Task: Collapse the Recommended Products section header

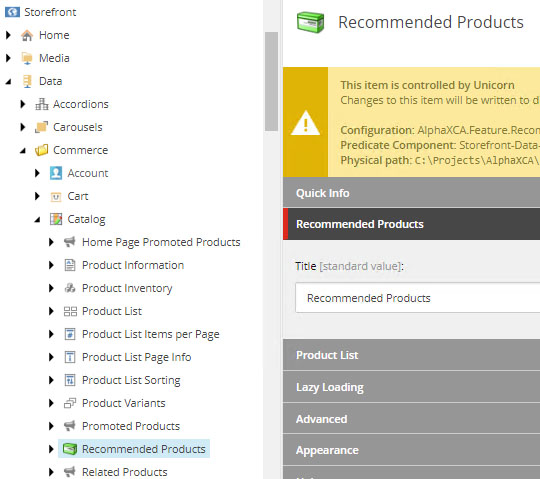Action: (x=412, y=224)
